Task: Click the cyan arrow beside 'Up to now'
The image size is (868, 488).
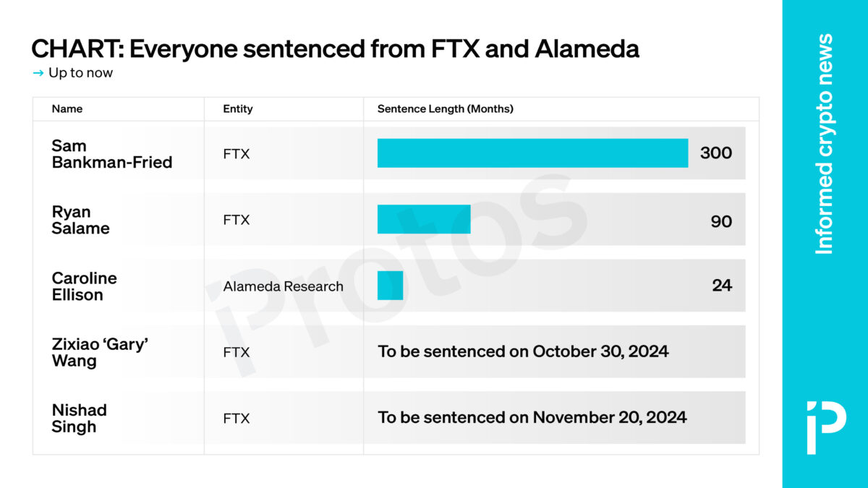Action: tap(38, 73)
